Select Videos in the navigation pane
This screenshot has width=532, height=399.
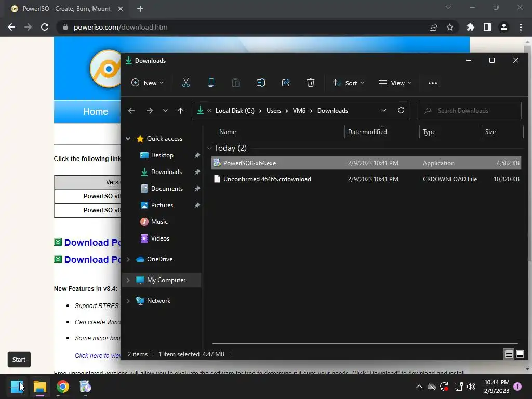pyautogui.click(x=160, y=238)
